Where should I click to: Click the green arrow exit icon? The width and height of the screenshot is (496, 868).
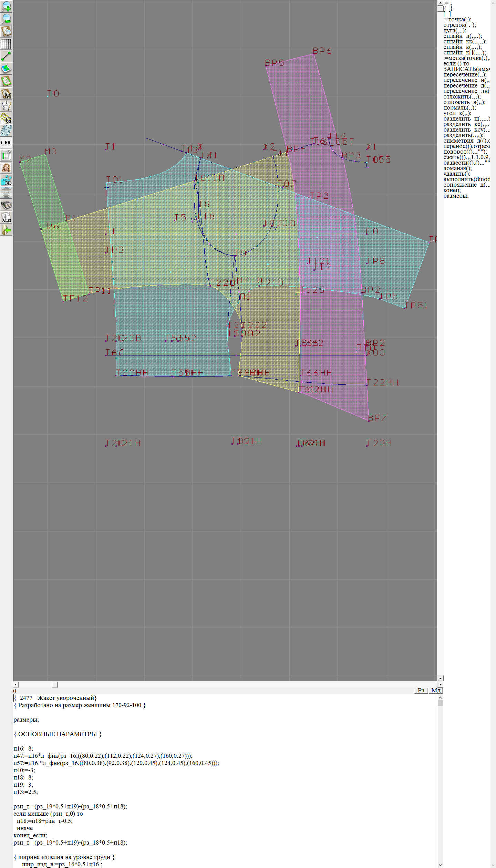[6, 230]
